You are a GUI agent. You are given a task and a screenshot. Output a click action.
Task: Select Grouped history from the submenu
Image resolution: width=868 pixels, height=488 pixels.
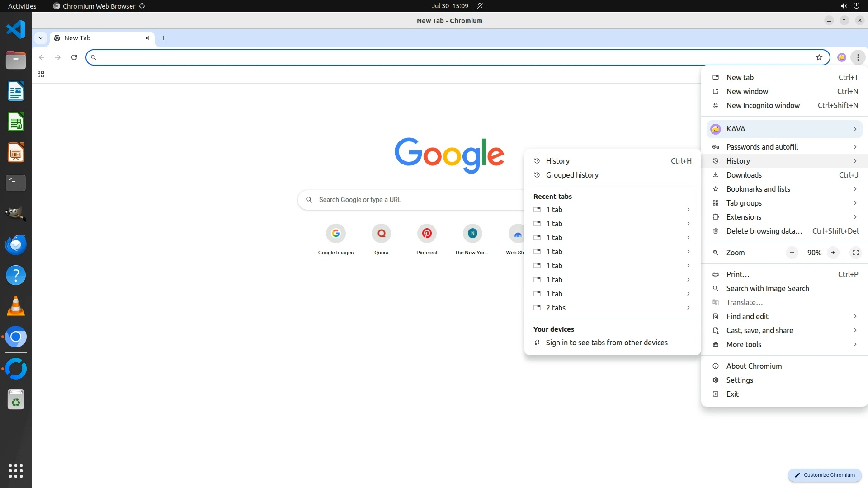(x=572, y=175)
